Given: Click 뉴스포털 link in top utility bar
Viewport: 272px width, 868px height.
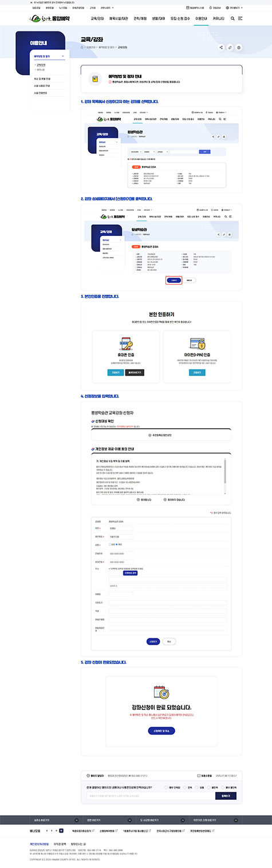Looking at the screenshot, I should point(62,7).
